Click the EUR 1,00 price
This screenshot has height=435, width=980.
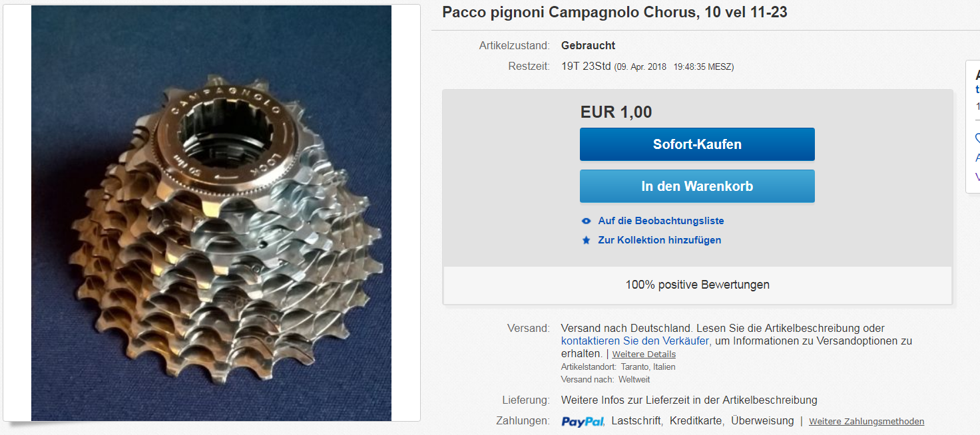tap(616, 112)
